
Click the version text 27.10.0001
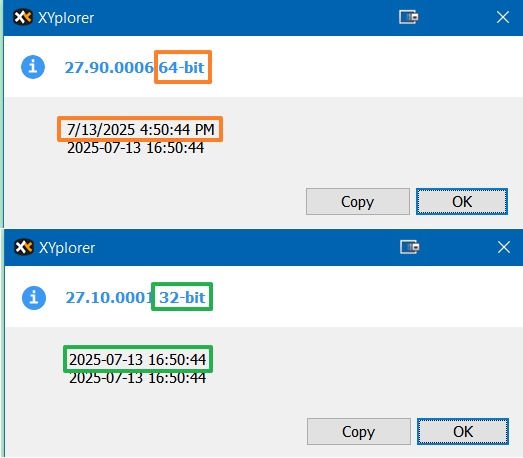pyautogui.click(x=109, y=298)
